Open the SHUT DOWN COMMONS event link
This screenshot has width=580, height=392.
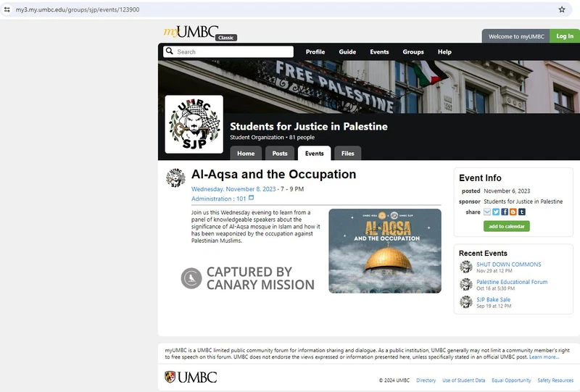pyautogui.click(x=508, y=264)
